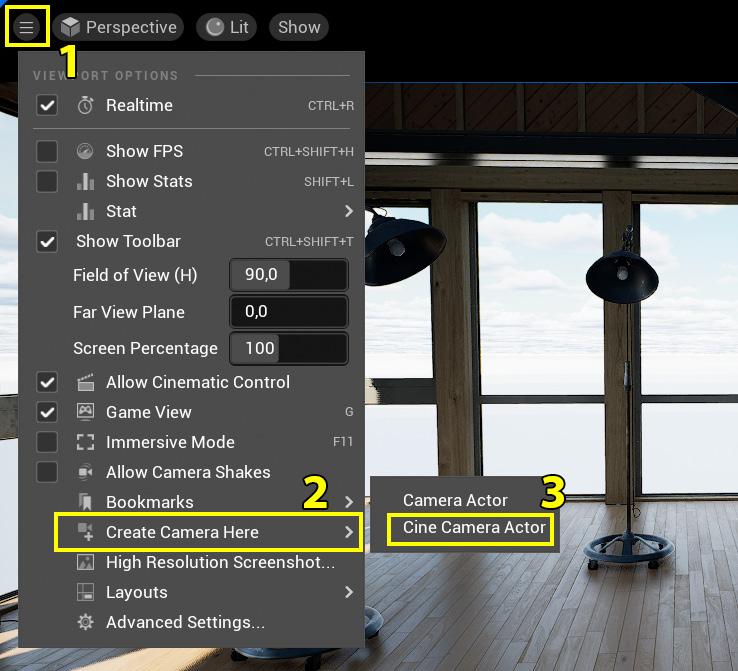Click the Bookmarks icon
This screenshot has width=738, height=671.
point(85,502)
